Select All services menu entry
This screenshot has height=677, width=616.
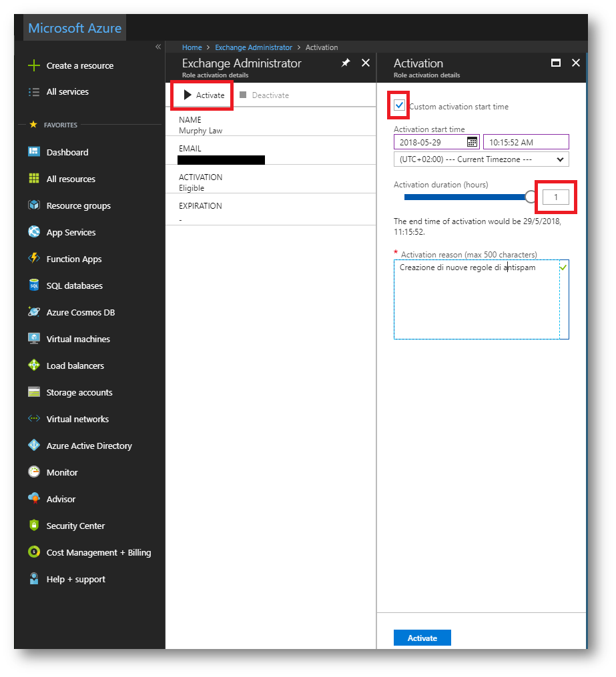67,91
